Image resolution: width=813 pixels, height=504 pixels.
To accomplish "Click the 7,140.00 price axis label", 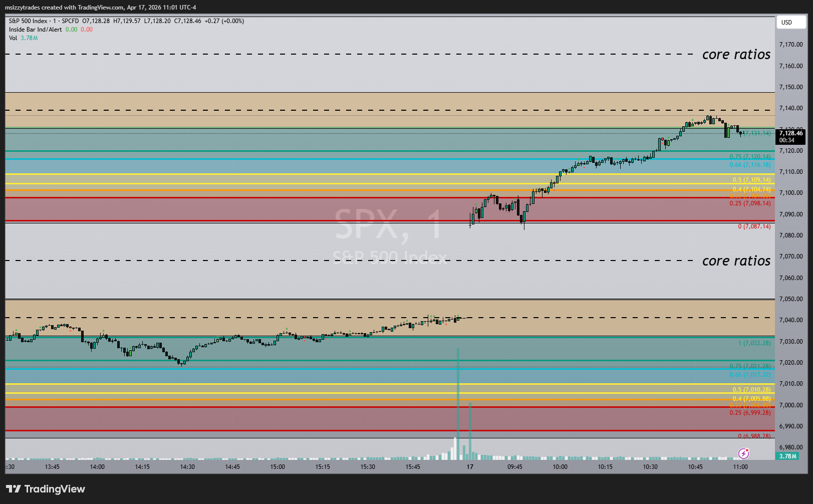I will tap(791, 108).
